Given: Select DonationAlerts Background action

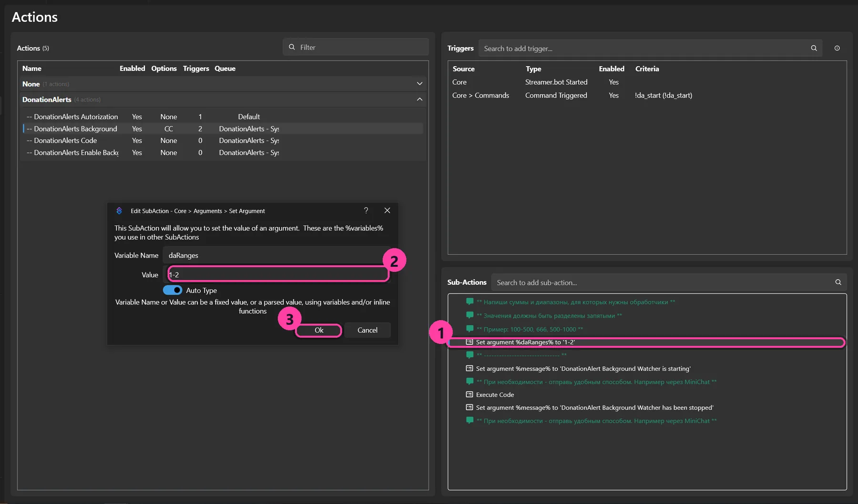Looking at the screenshot, I should pos(222,129).
